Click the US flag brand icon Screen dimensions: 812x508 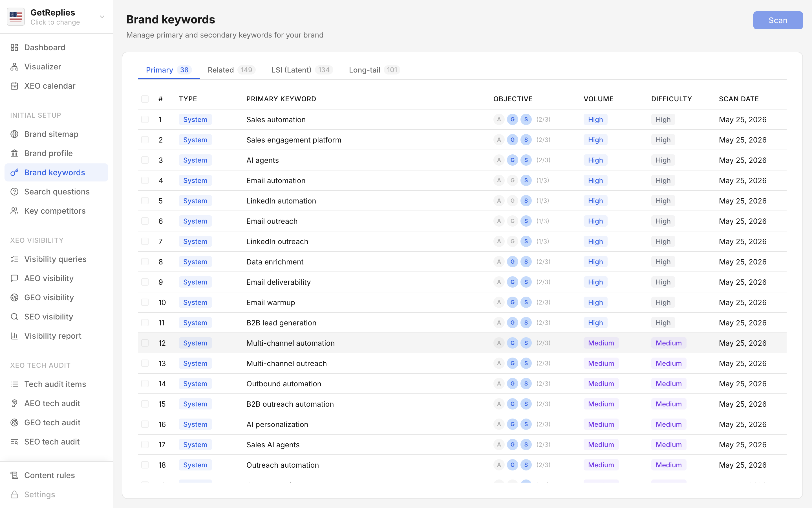(16, 17)
